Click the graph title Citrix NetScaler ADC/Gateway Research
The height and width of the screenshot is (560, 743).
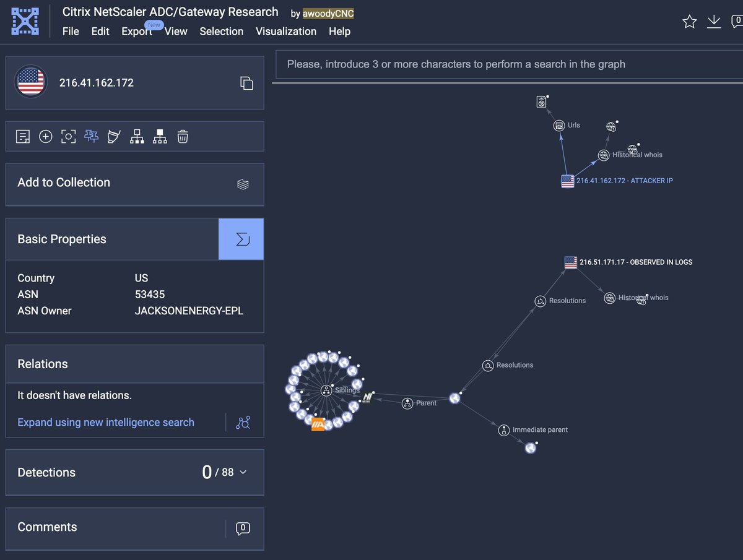click(x=171, y=12)
